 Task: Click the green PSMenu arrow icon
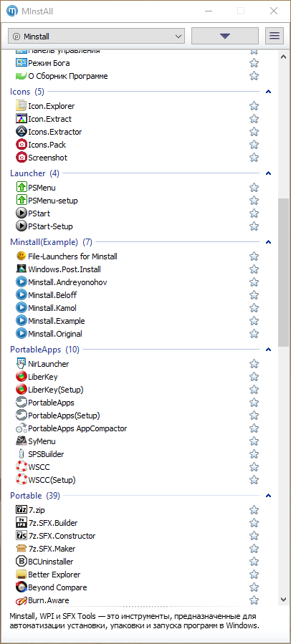(21, 188)
